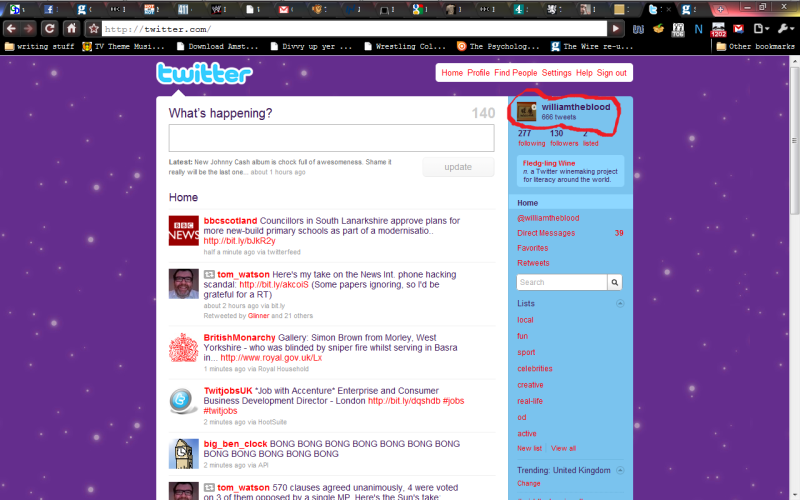The height and width of the screenshot is (500, 800).
Task: Open the big_ben_clock username link
Action: 235,444
